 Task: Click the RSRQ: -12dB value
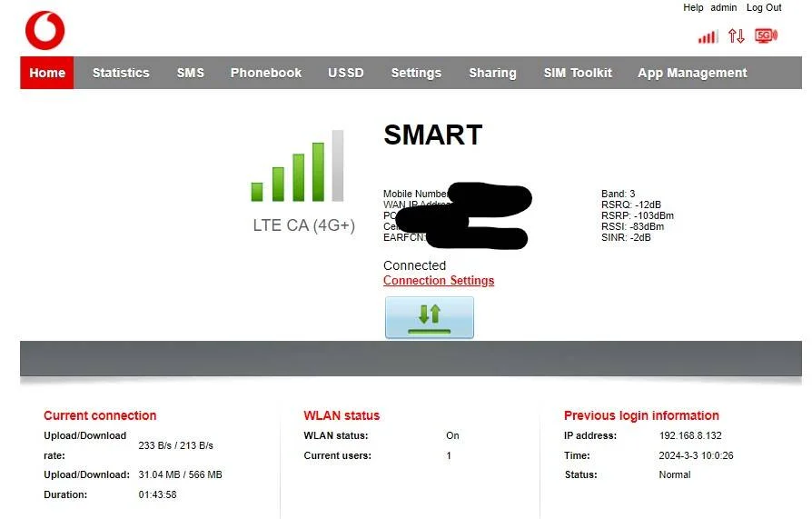631,205
